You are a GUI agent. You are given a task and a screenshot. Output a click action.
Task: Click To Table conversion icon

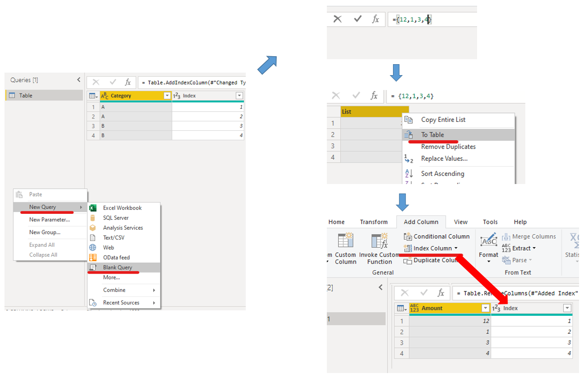[409, 135]
